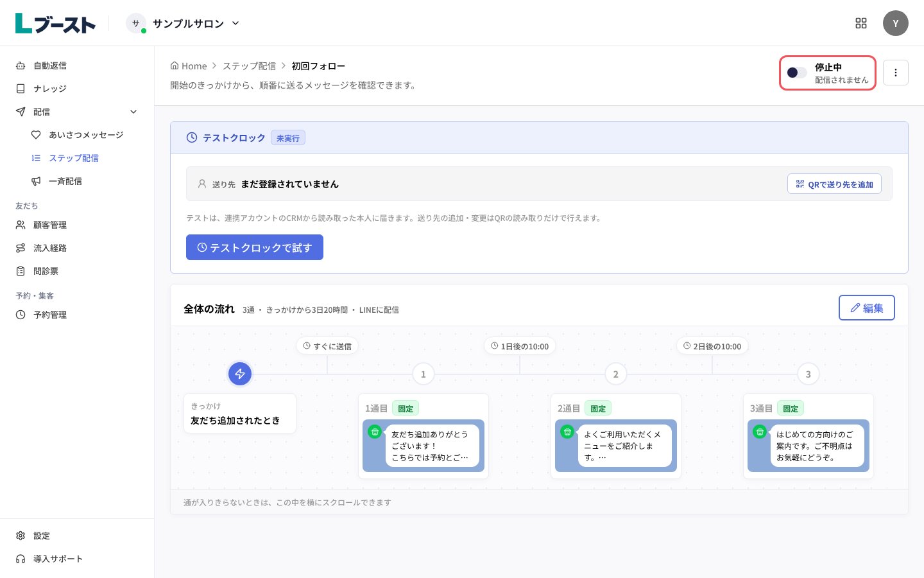Click the サ salon avatar icon
This screenshot has width=924, height=578.
136,23
